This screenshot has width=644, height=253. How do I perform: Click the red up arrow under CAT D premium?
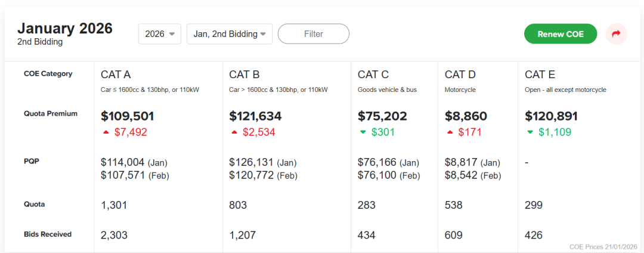tap(450, 132)
